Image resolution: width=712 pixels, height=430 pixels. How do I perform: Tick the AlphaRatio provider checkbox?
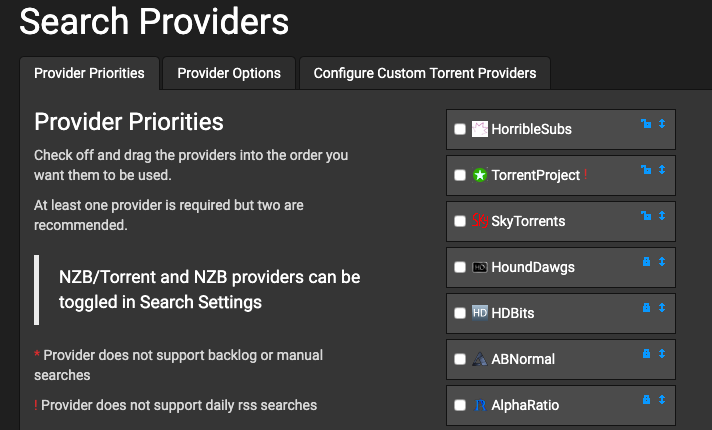point(460,405)
